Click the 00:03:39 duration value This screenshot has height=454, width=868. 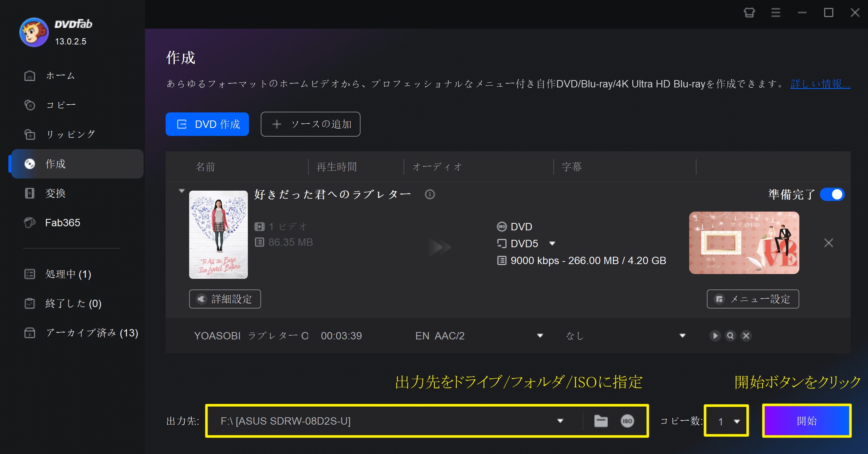pos(341,336)
